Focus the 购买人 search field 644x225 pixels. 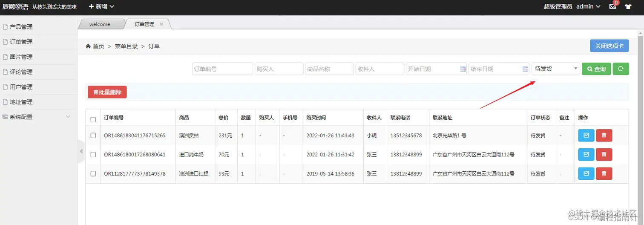coord(279,69)
